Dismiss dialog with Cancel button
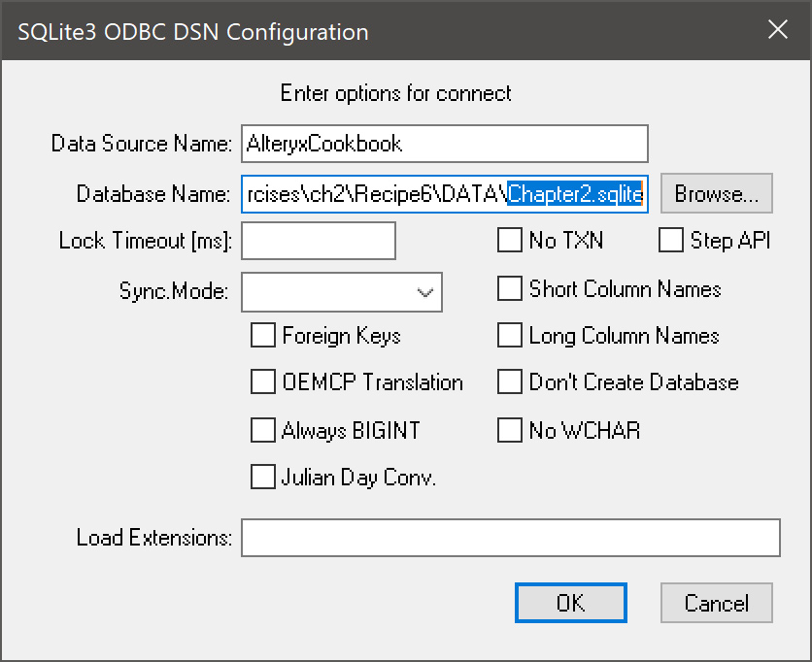The image size is (812, 662). (716, 603)
